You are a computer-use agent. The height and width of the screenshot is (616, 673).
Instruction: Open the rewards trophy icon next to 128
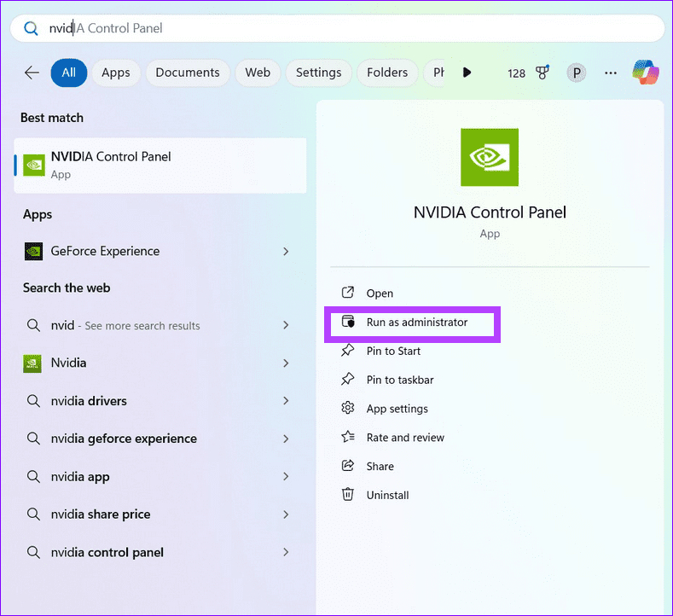point(542,73)
